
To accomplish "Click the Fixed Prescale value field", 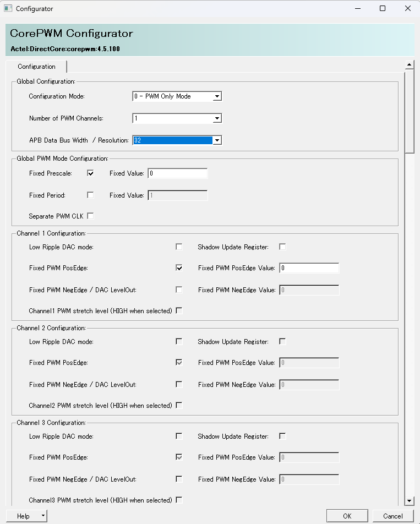I will [x=177, y=173].
